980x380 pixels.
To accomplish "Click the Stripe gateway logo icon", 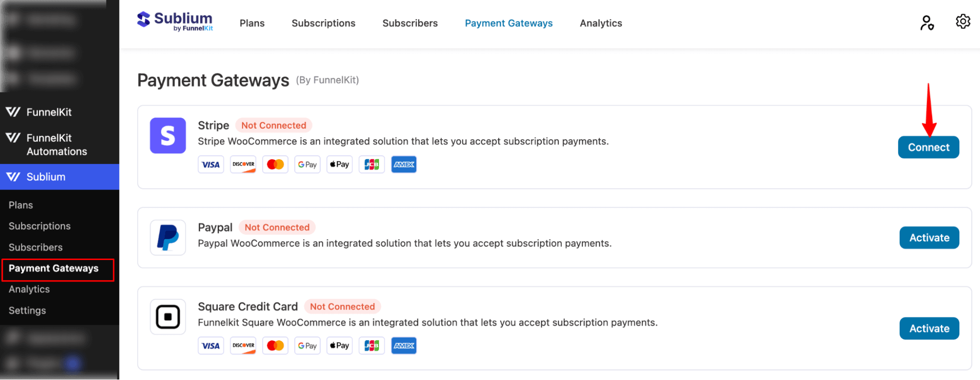I will pyautogui.click(x=168, y=136).
